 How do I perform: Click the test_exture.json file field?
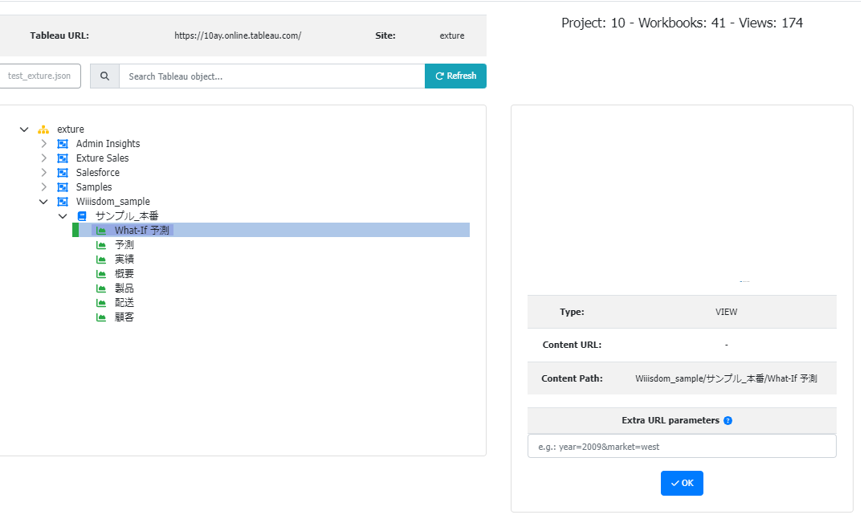click(x=40, y=76)
